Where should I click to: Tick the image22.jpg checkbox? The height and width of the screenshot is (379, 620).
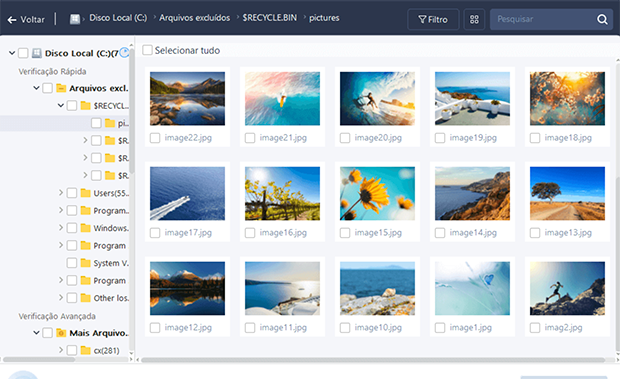click(x=155, y=138)
